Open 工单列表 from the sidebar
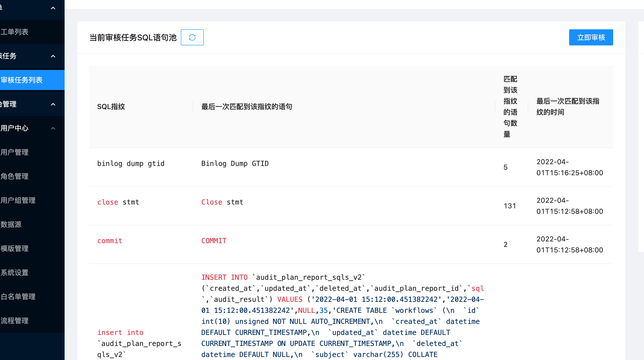Viewport: 644px width, 360px height. 14,32
